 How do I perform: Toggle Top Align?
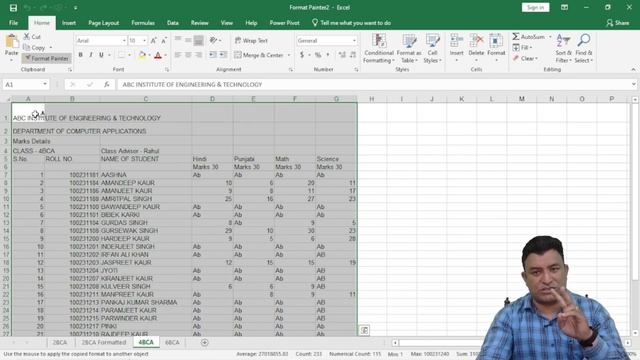[x=178, y=40]
